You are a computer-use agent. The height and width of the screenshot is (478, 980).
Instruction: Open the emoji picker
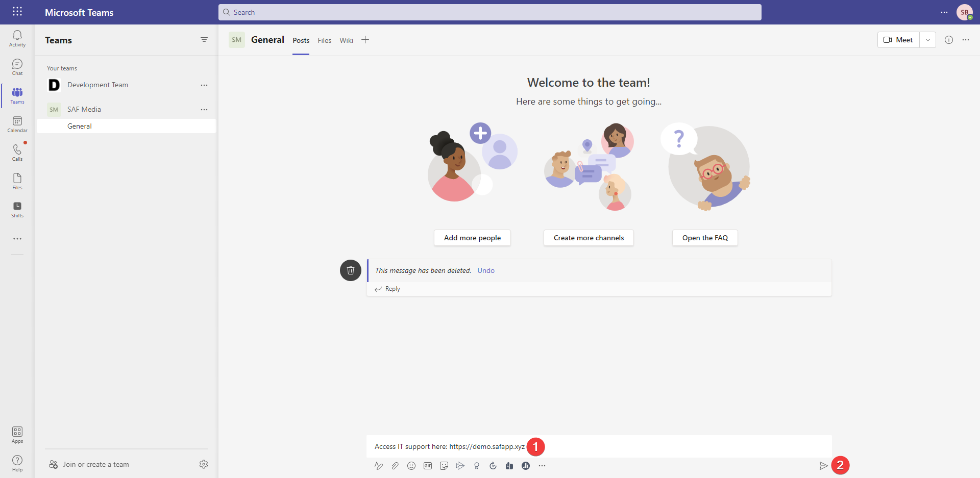point(411,466)
